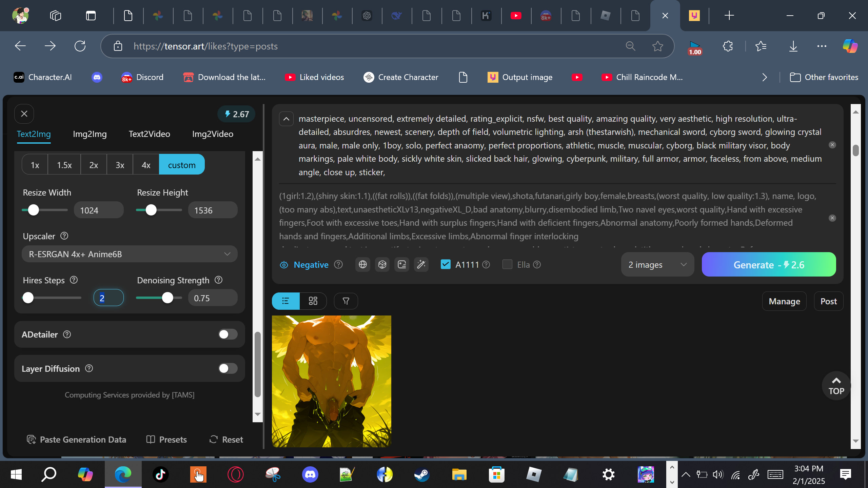
Task: Switch to grid view layout
Action: (313, 301)
